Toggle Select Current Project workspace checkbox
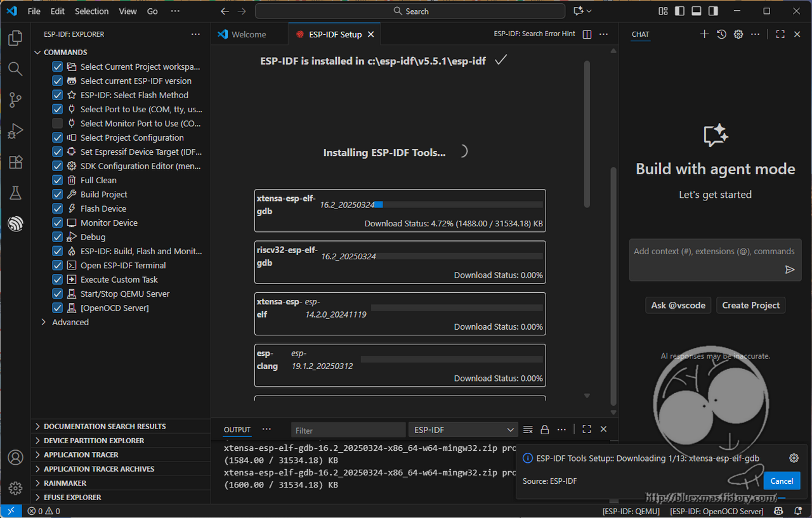 tap(57, 67)
